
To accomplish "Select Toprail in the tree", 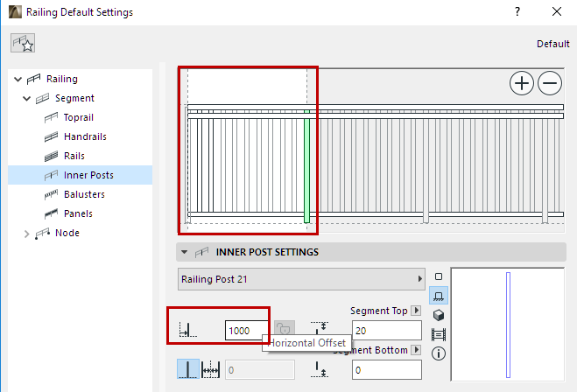I will [79, 117].
